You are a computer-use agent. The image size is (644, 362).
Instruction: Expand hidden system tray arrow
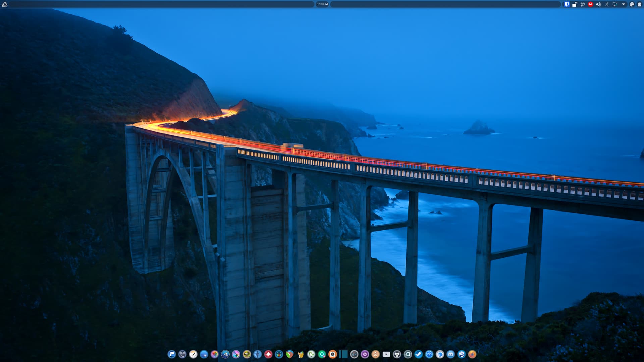(x=624, y=4)
